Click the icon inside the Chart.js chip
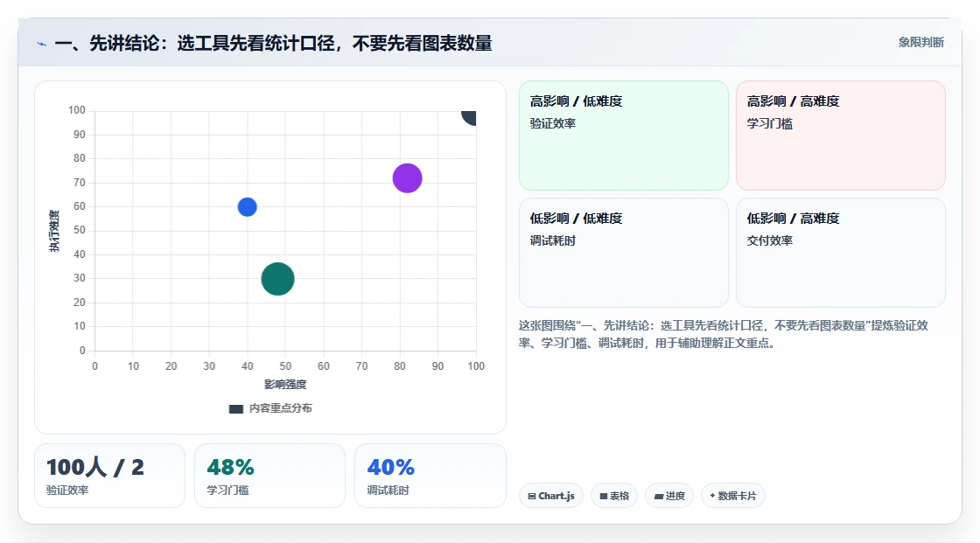Image resolution: width=980 pixels, height=543 pixels. (x=532, y=496)
